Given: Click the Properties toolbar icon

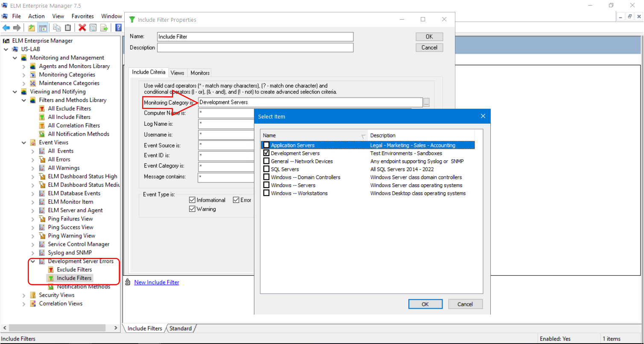Looking at the screenshot, I should click(x=93, y=28).
